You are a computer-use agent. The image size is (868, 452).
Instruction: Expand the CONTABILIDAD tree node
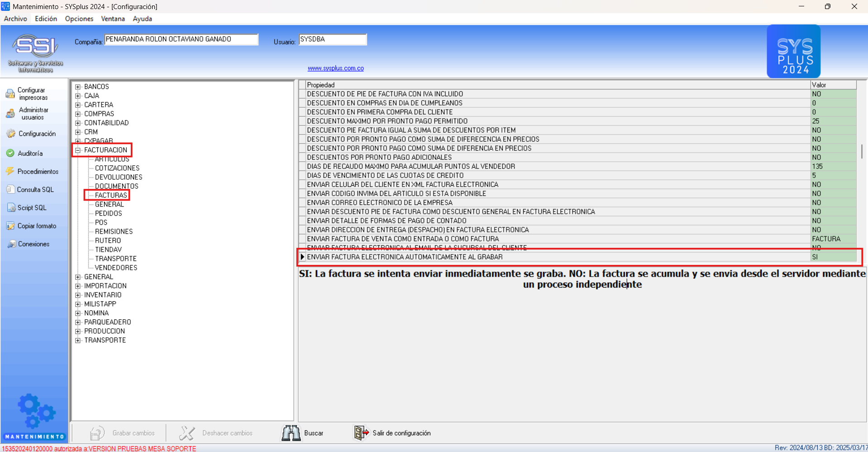[x=78, y=123]
